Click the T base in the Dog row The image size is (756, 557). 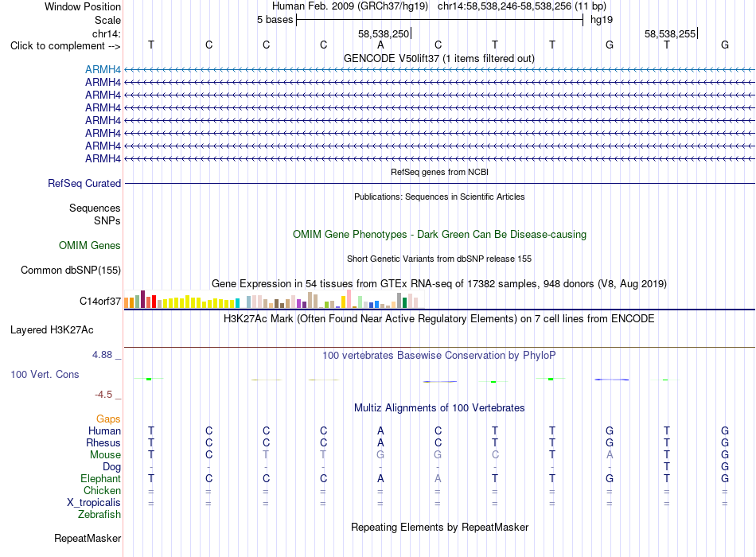(x=666, y=467)
